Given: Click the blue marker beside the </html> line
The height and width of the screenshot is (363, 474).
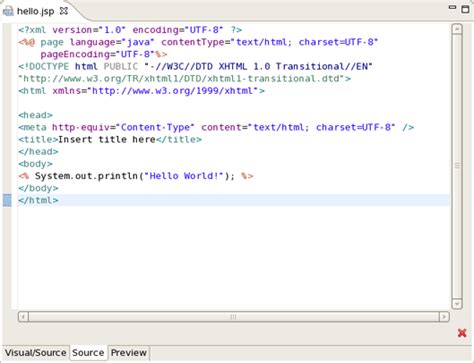Looking at the screenshot, I should pyautogui.click(x=7, y=200).
